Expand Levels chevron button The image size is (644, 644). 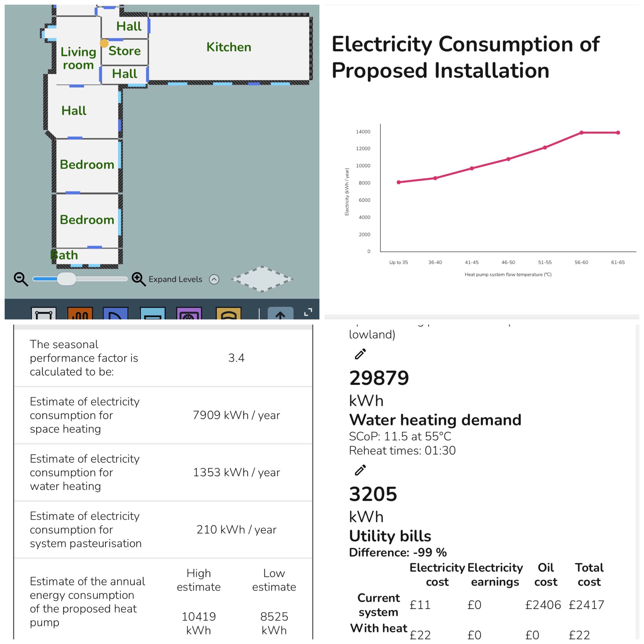tap(214, 279)
